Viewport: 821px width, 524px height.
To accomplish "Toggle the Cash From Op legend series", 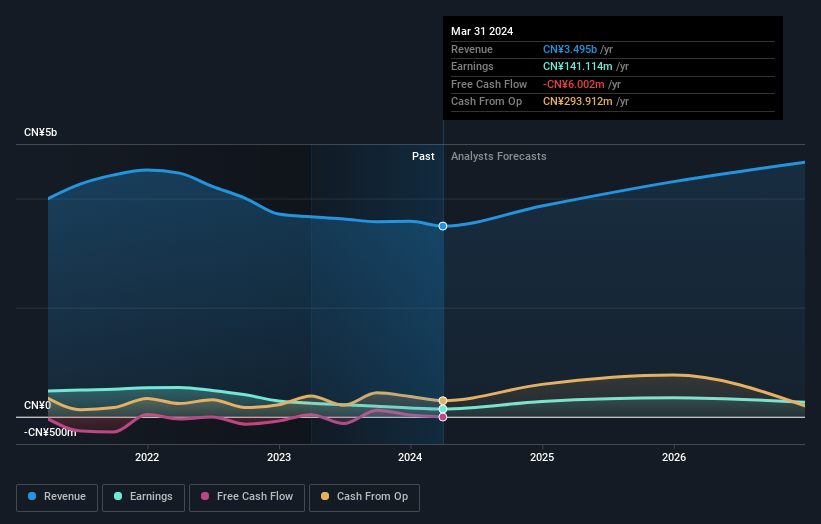I will point(364,497).
